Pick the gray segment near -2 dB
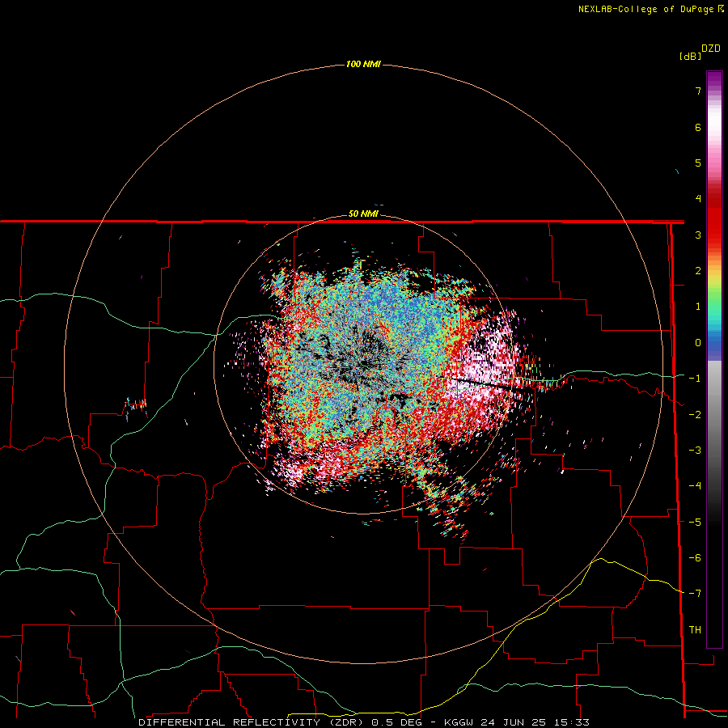728x728 pixels. click(714, 413)
